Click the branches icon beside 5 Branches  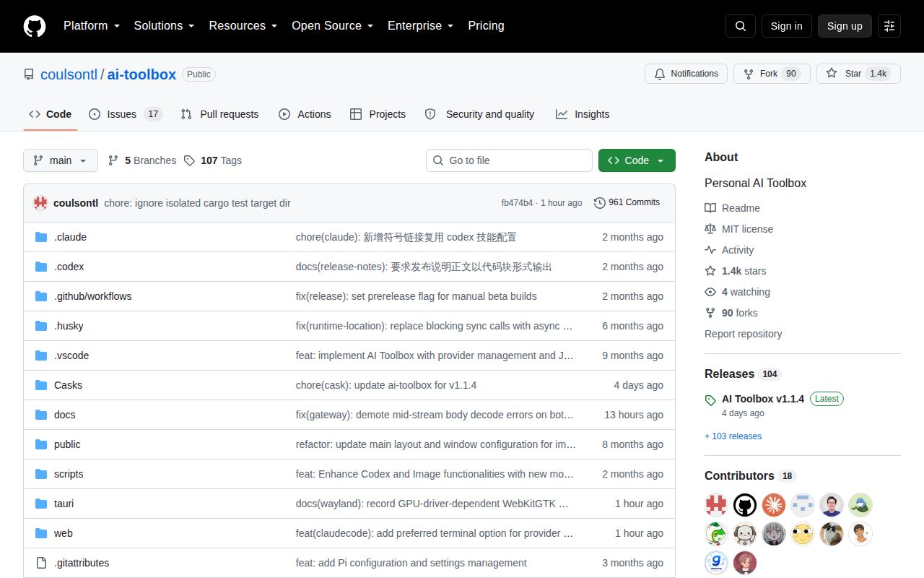[x=113, y=160]
